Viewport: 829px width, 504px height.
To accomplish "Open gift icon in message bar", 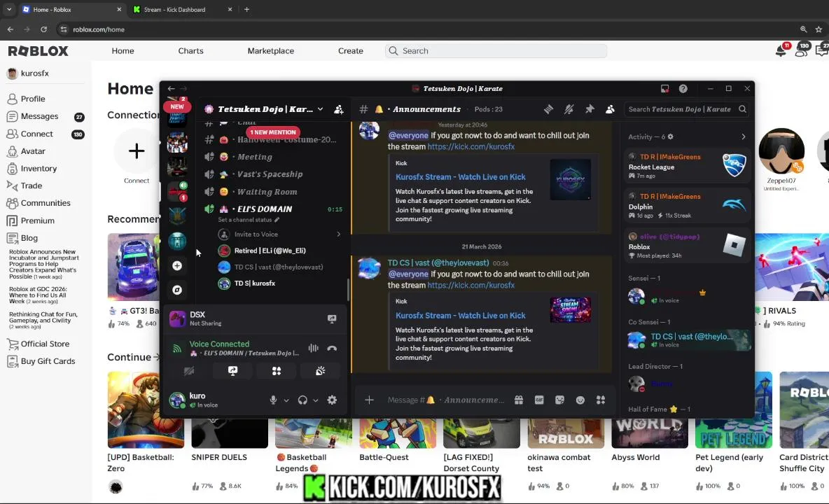I will [x=519, y=400].
